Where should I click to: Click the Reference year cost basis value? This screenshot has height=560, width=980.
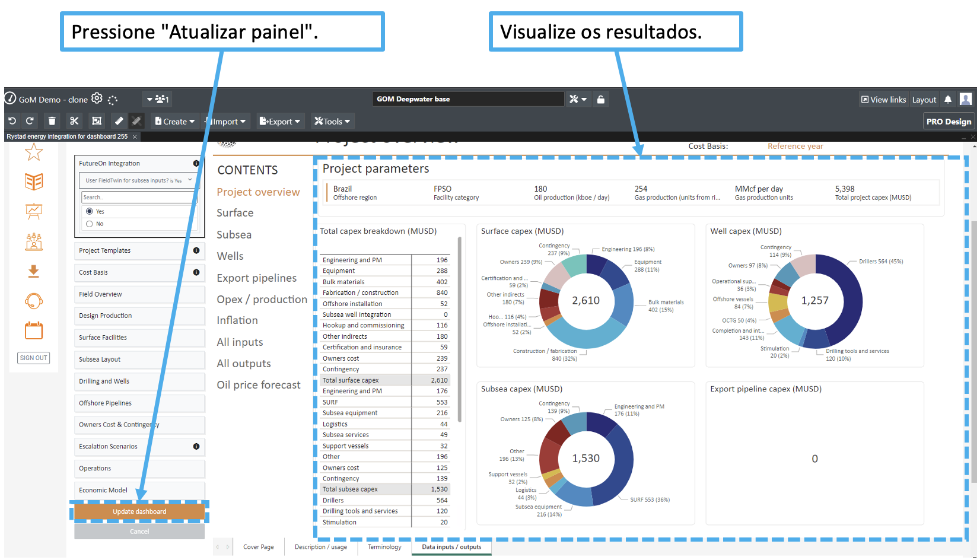795,146
